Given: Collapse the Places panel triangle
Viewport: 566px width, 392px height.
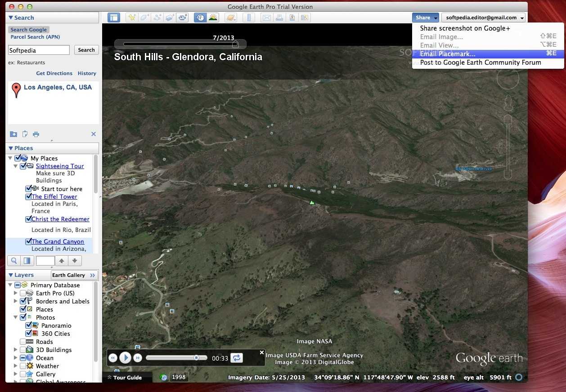Looking at the screenshot, I should pyautogui.click(x=11, y=148).
